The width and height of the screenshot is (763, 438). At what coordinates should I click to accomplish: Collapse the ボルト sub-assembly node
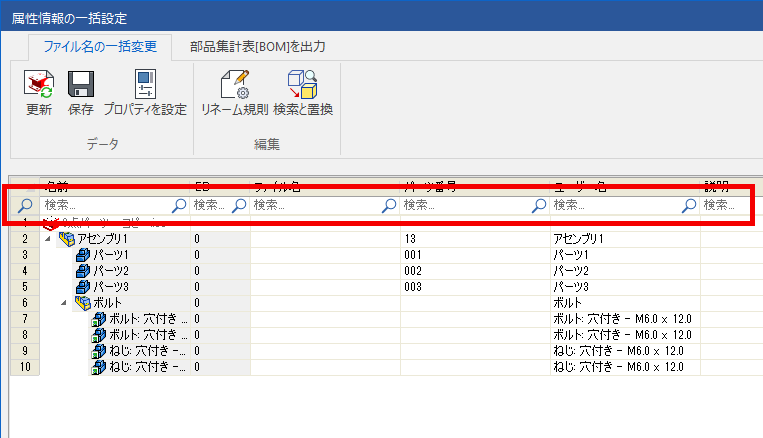tap(64, 303)
